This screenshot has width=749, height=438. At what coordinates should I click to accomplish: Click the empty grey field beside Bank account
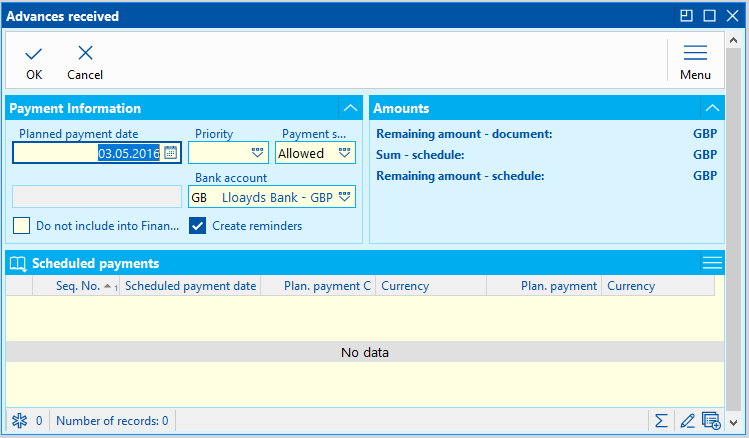[97, 197]
